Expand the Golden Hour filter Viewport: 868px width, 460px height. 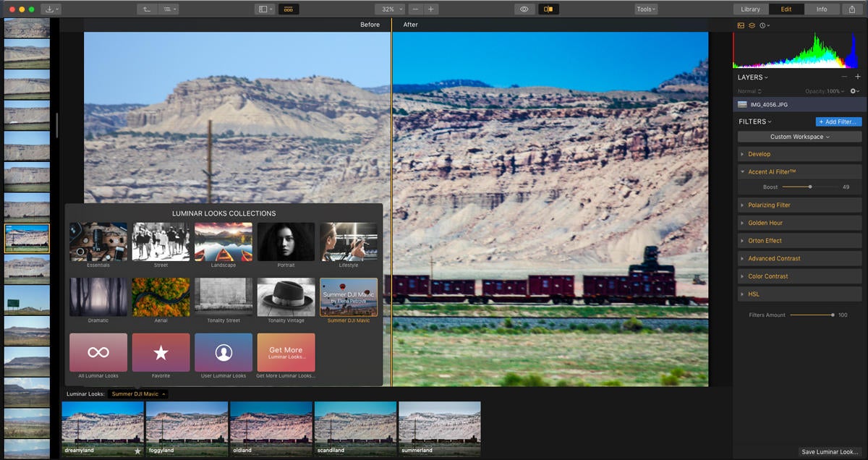799,223
